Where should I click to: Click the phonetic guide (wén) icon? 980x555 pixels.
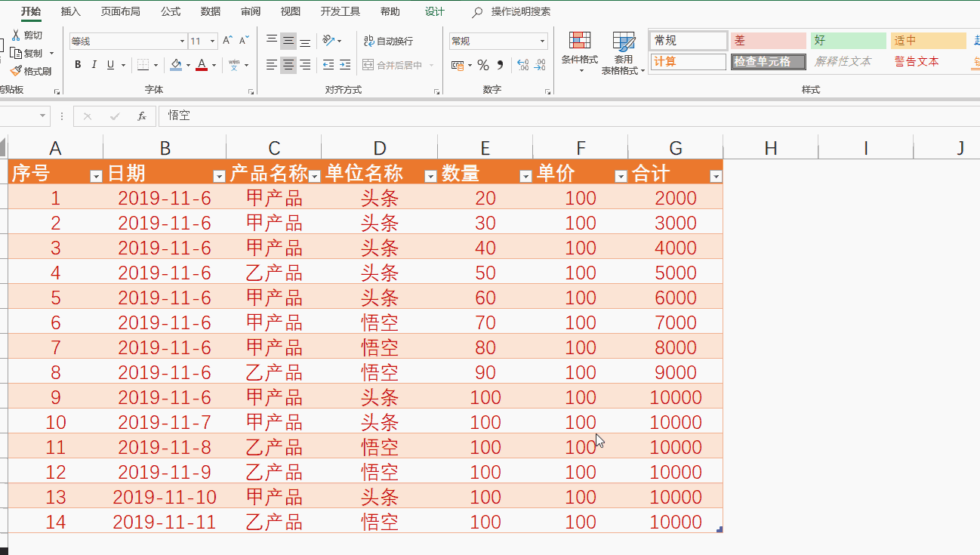coord(234,65)
